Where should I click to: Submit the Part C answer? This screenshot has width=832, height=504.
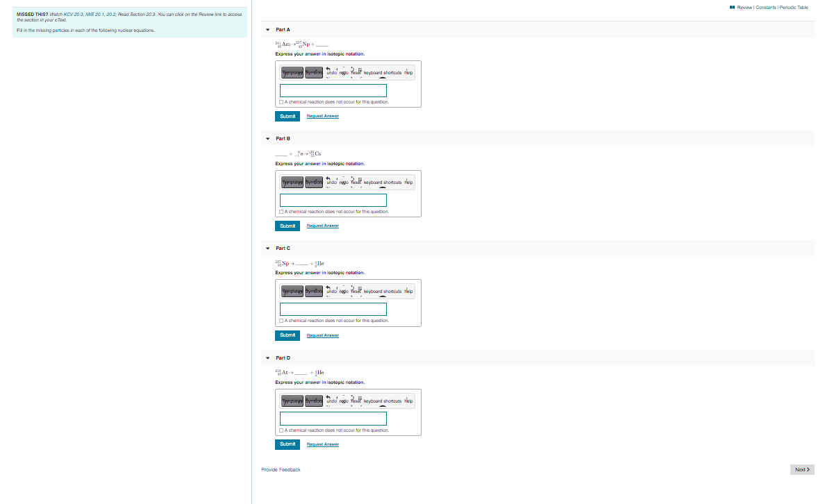pyautogui.click(x=288, y=335)
